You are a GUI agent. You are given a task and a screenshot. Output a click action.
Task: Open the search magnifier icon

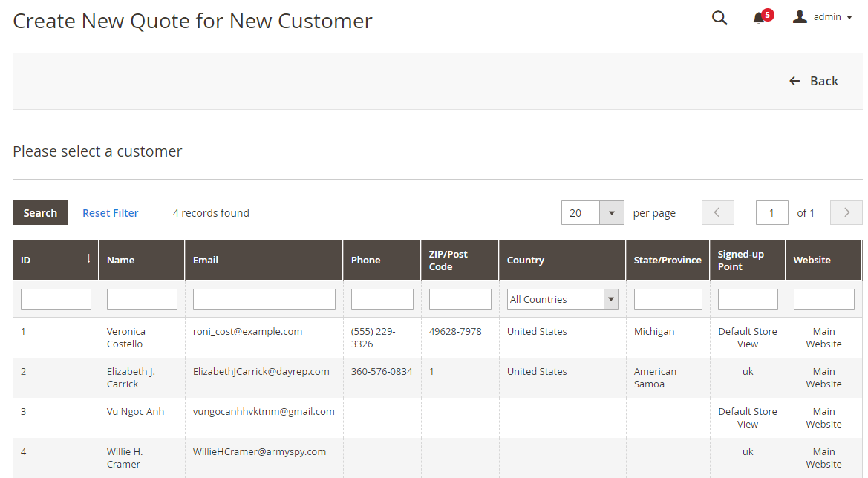click(x=719, y=18)
